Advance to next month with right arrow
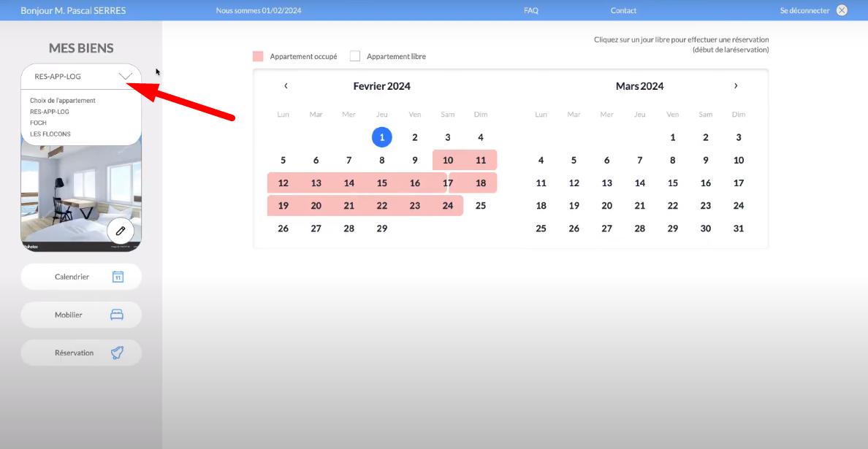The width and height of the screenshot is (868, 449). click(x=736, y=86)
